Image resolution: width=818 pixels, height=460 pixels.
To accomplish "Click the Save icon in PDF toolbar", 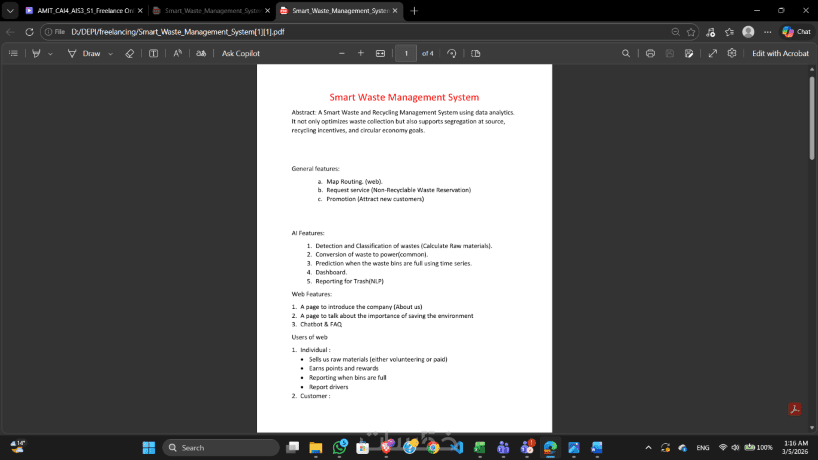I will 670,53.
